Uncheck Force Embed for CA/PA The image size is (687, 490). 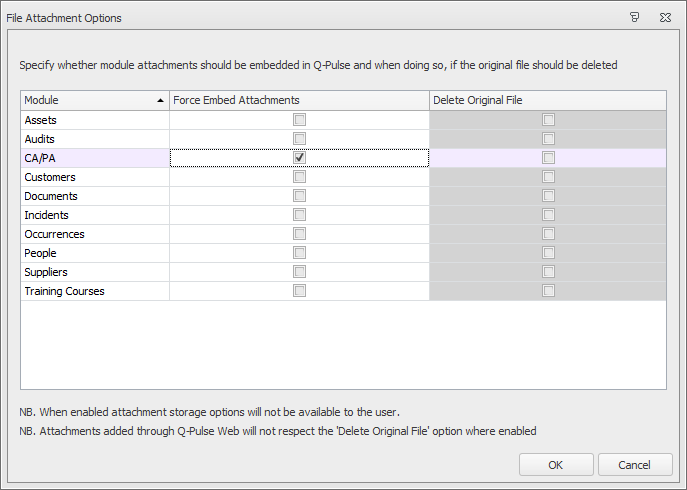click(299, 158)
